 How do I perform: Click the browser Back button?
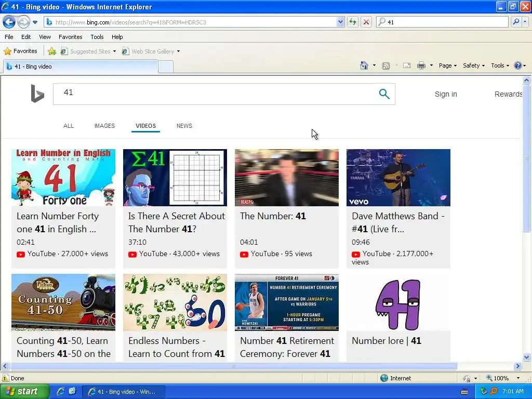click(9, 22)
